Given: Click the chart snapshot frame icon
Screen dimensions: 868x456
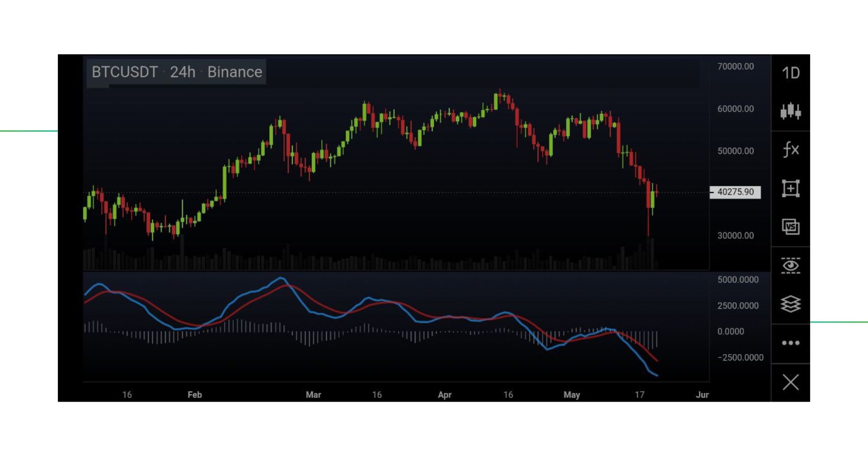Looking at the screenshot, I should [x=790, y=188].
